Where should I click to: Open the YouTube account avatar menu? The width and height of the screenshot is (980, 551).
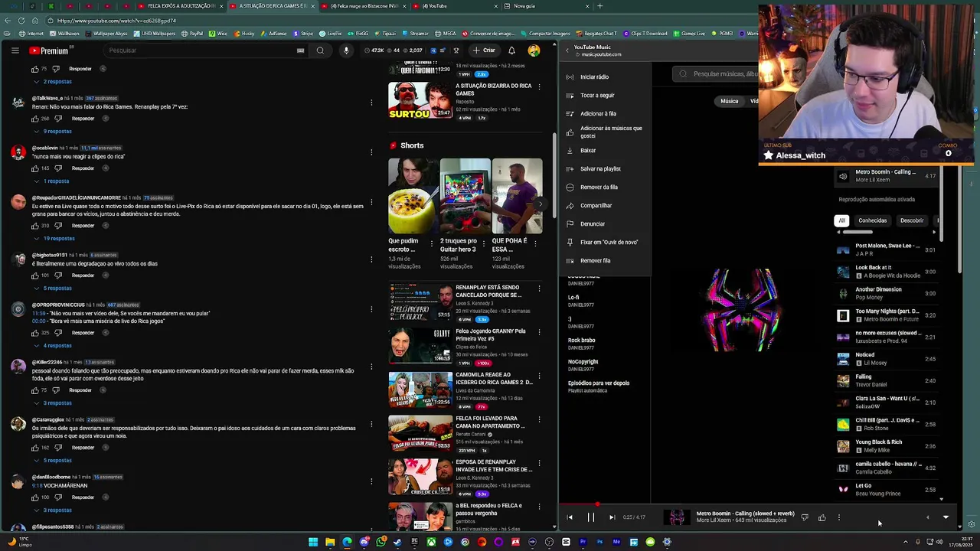tap(534, 51)
